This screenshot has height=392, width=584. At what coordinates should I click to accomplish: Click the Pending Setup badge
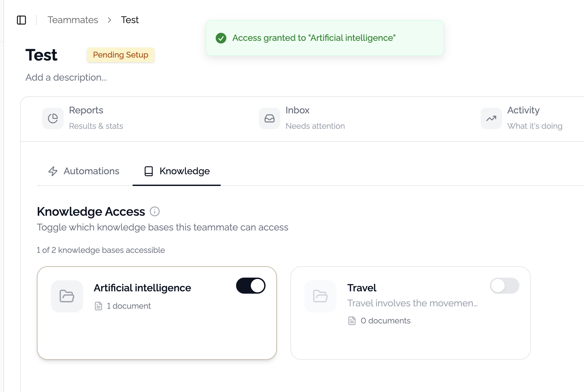tap(121, 55)
